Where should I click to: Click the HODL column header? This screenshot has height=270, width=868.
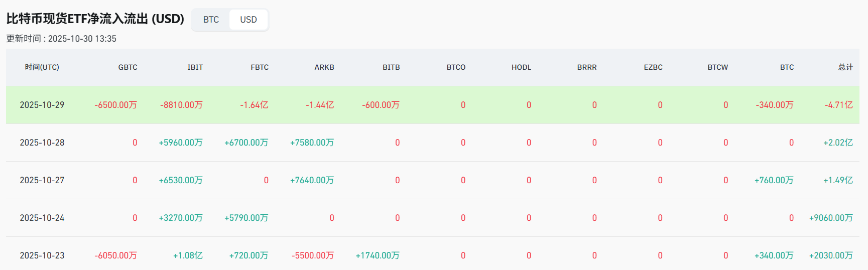pos(521,67)
